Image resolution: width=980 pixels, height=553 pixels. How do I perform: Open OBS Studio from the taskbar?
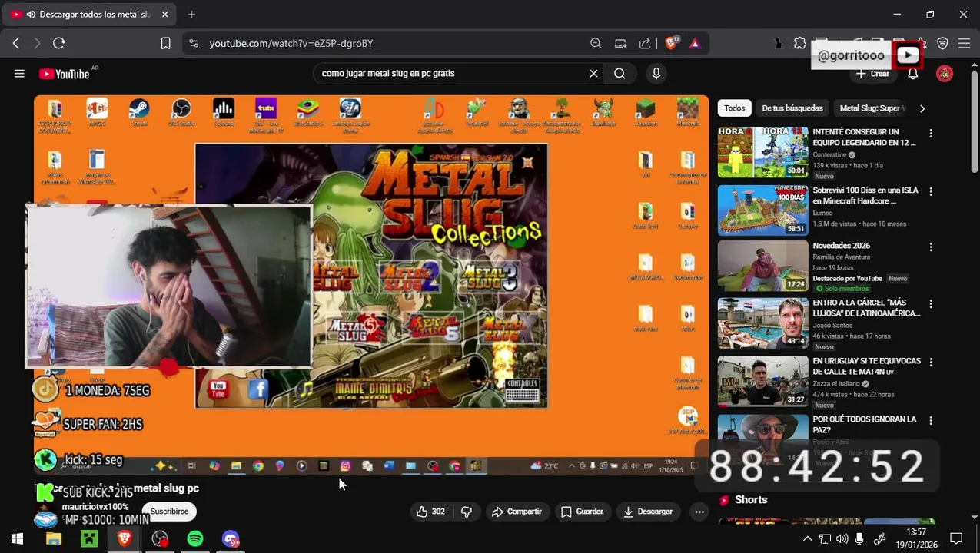point(160,539)
